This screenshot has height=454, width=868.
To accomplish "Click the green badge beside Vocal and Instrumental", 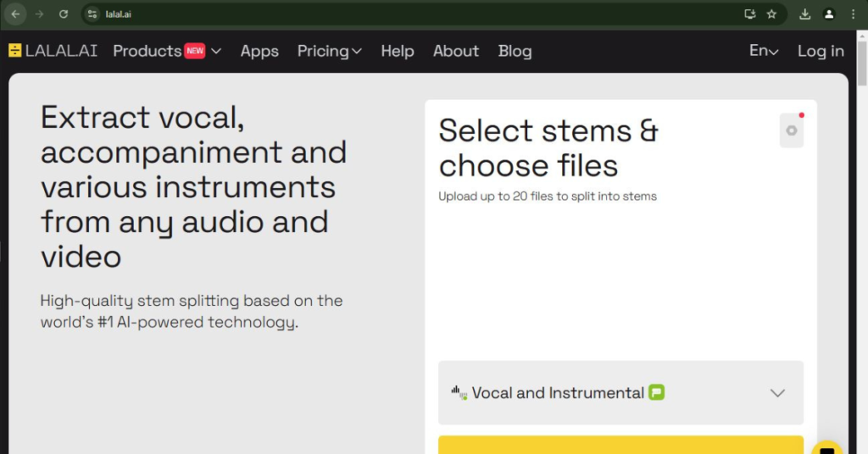I will [x=657, y=393].
